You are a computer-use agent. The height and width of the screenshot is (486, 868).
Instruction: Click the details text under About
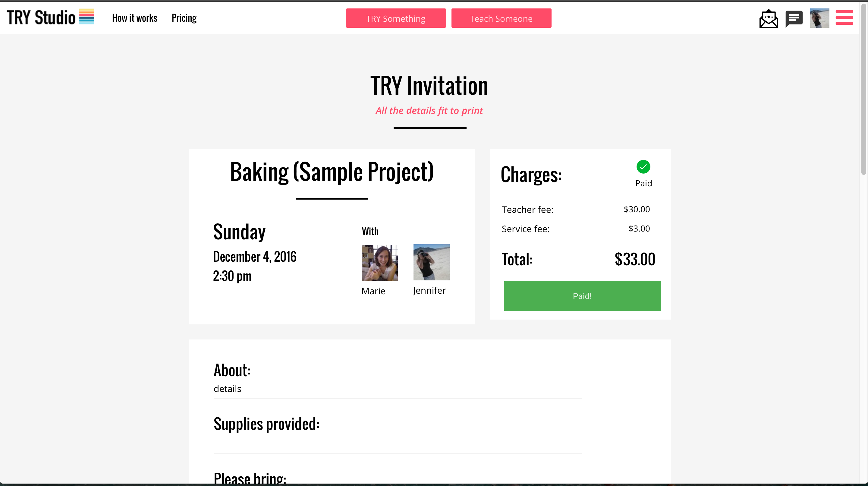pos(228,388)
